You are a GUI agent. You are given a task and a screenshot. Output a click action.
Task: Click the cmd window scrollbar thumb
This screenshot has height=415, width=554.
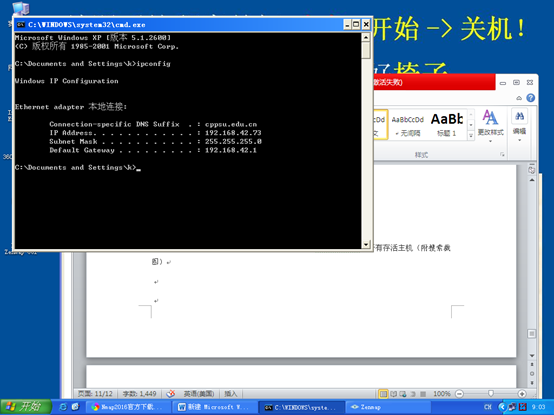point(366,51)
